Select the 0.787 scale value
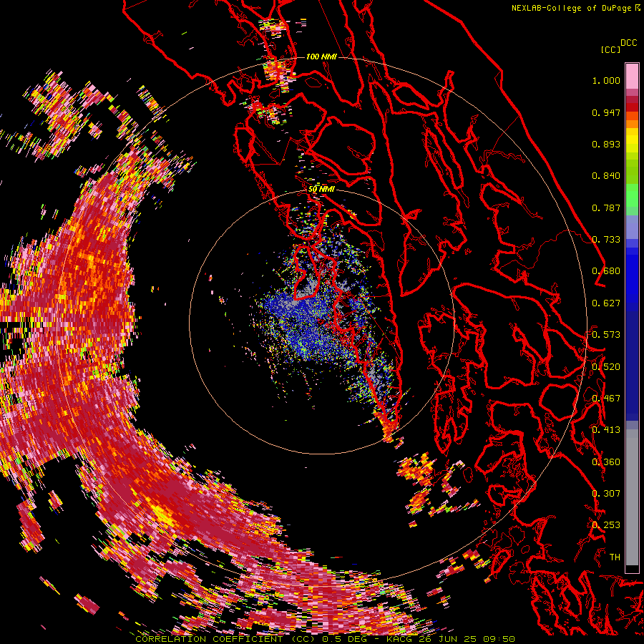 pyautogui.click(x=606, y=208)
